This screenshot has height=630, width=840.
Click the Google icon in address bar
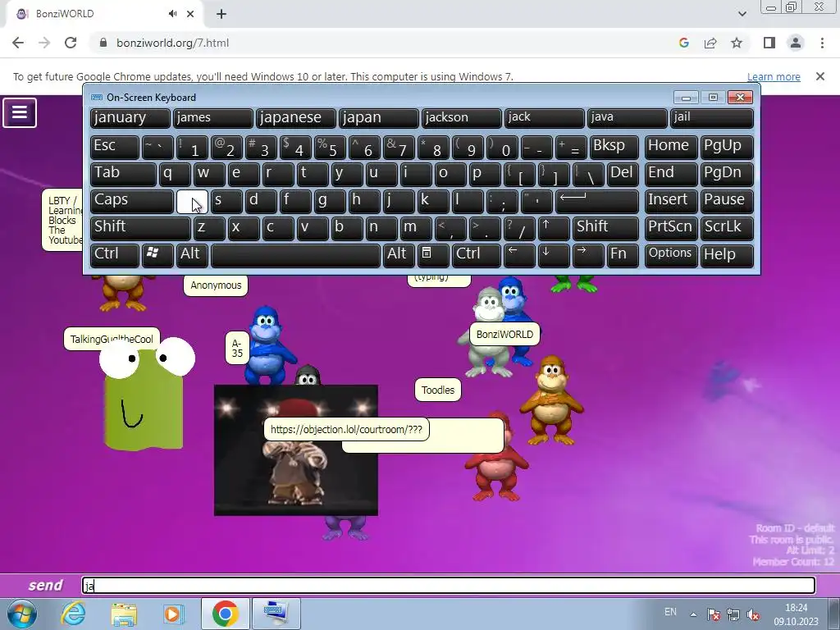pos(683,43)
